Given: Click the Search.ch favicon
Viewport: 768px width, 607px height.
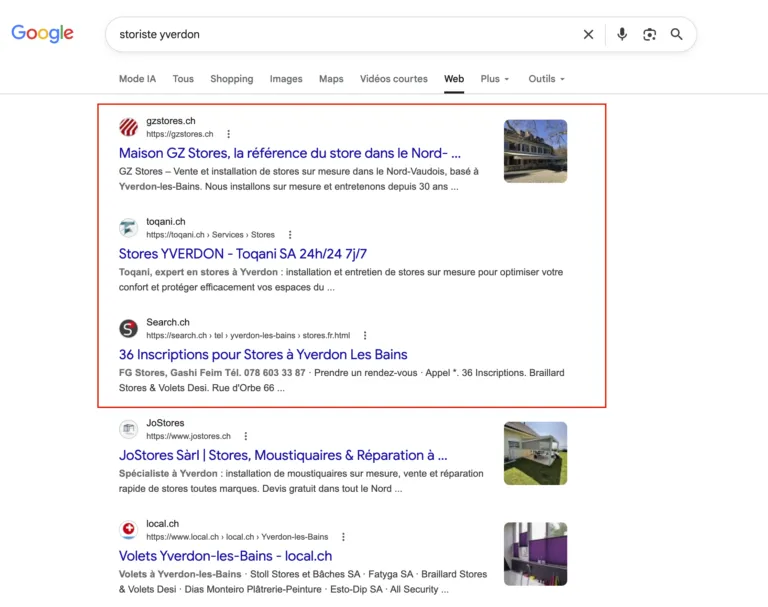Looking at the screenshot, I should pyautogui.click(x=128, y=328).
